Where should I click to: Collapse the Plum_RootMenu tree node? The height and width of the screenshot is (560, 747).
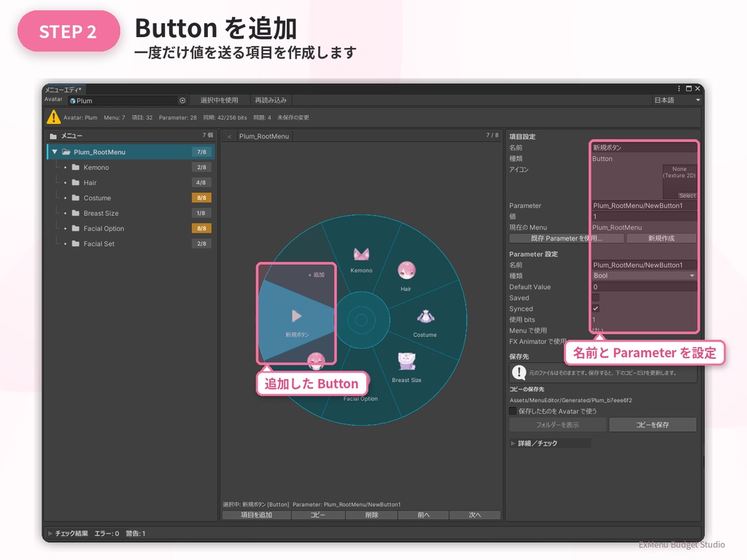[x=55, y=152]
